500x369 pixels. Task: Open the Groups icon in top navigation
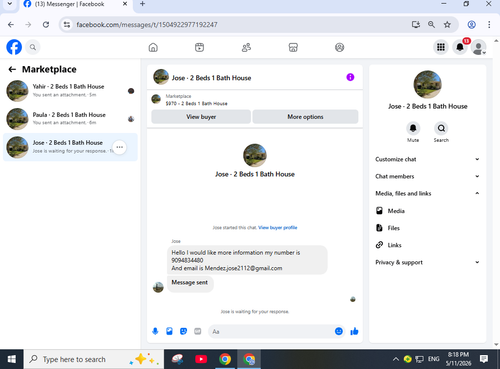point(339,47)
